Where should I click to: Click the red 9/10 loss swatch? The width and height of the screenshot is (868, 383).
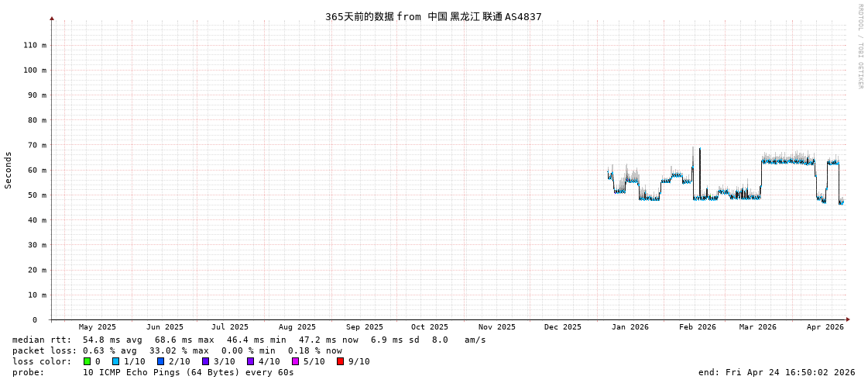[340, 361]
